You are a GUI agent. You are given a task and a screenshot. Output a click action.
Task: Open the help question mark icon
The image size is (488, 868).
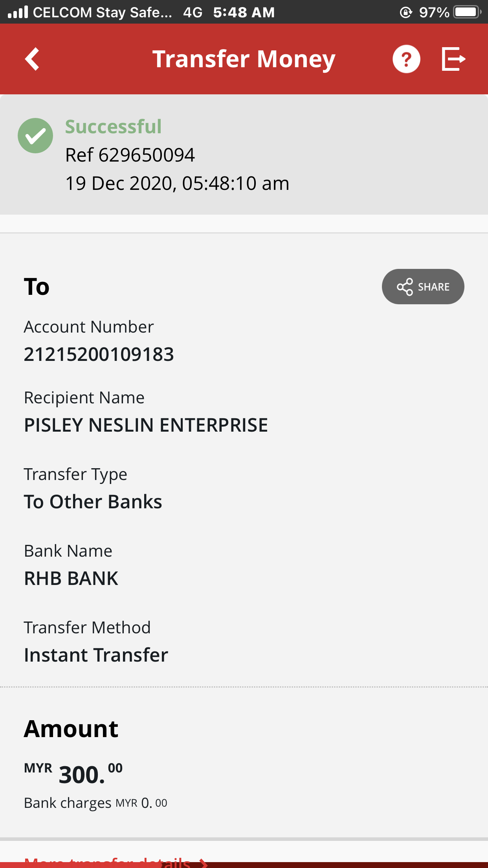pos(406,59)
